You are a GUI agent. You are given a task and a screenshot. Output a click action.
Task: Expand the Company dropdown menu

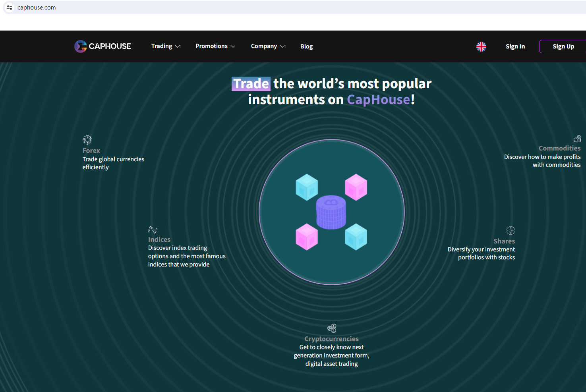268,46
